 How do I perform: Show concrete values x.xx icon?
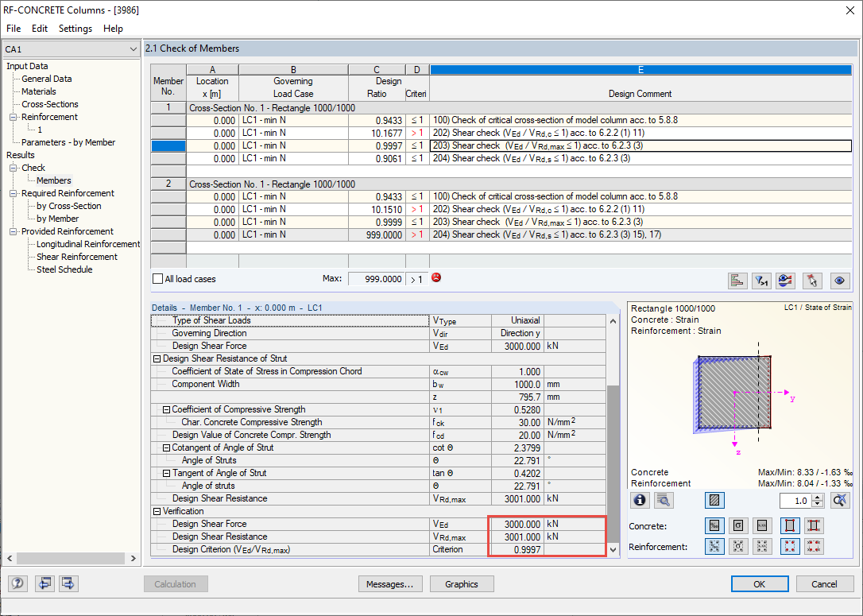tap(762, 525)
